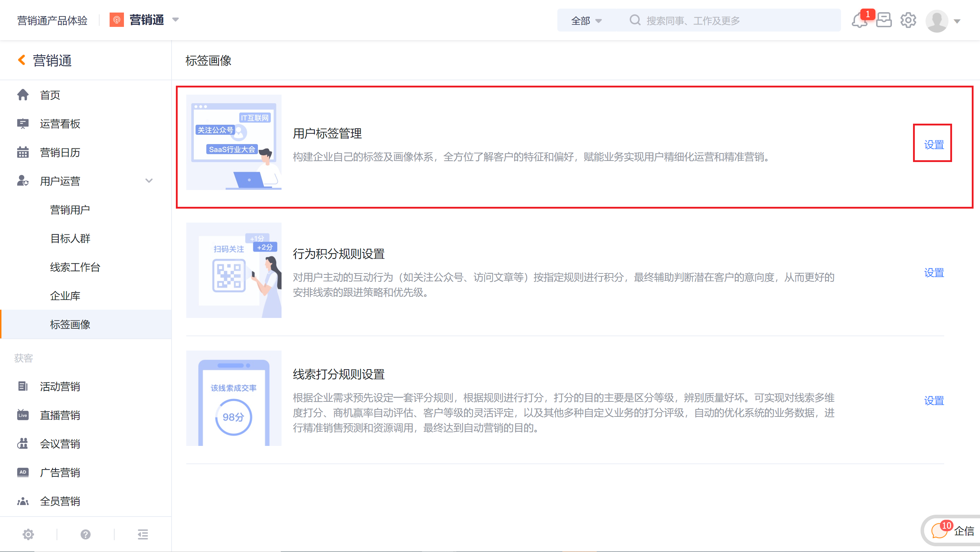Open the 全部 search scope dropdown
The height and width of the screenshot is (552, 980).
pos(586,21)
